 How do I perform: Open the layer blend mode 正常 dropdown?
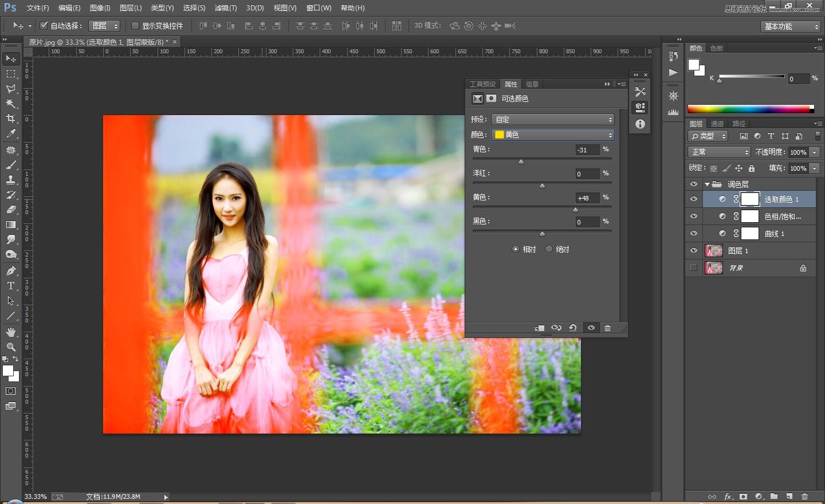pos(719,152)
